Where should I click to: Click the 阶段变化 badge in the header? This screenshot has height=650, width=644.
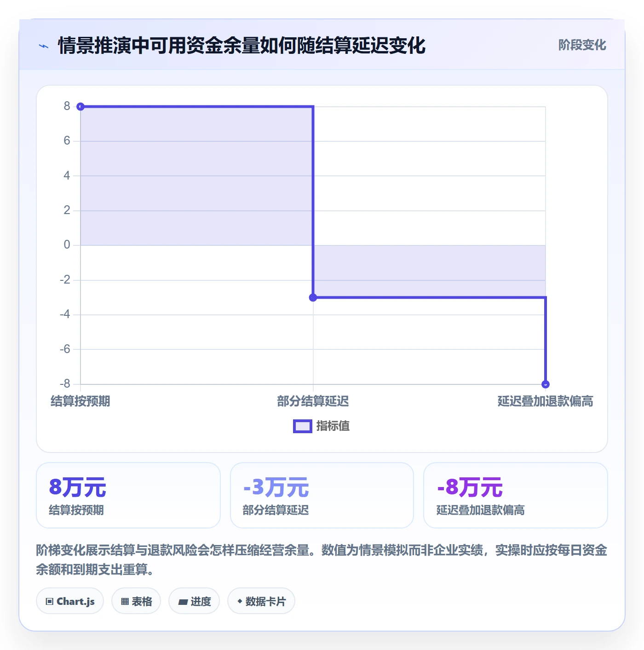pos(582,45)
